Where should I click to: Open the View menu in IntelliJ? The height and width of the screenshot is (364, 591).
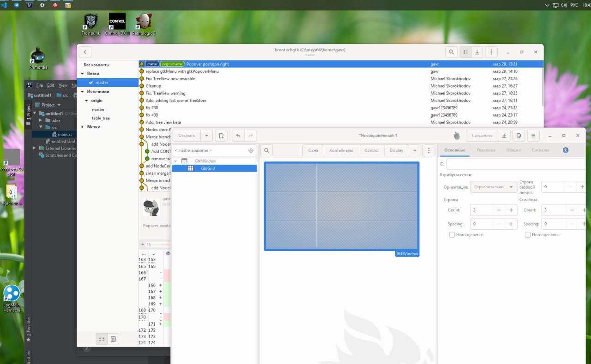tap(63, 85)
